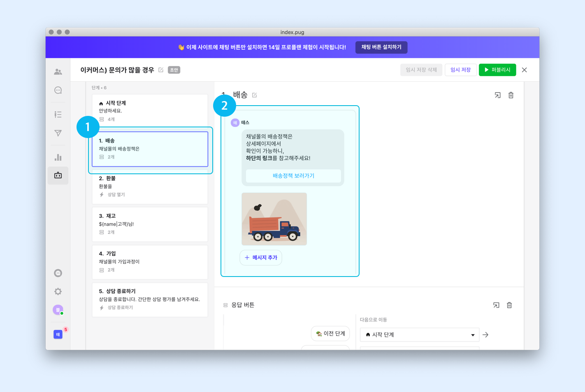Click the purple avatar with green status dot
This screenshot has height=392, width=585.
click(x=58, y=309)
